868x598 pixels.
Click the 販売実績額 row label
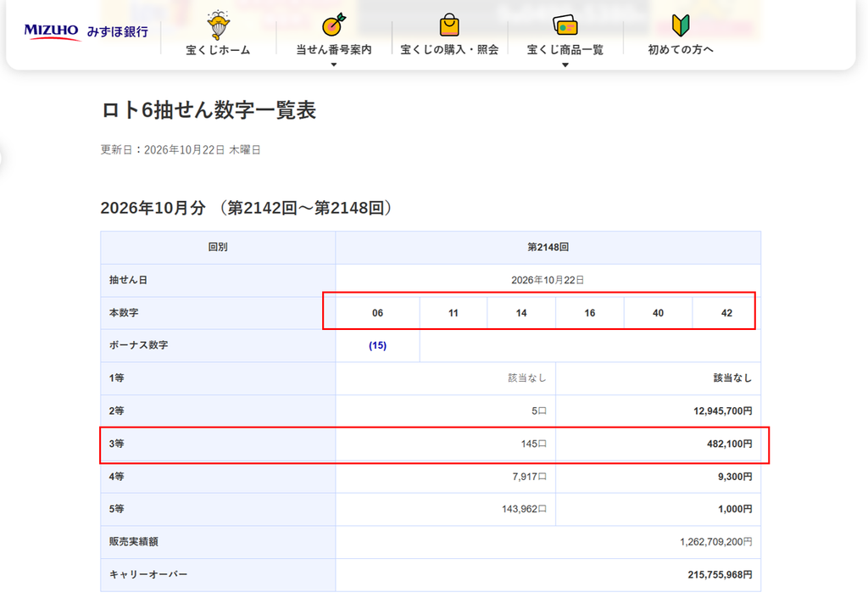point(133,541)
